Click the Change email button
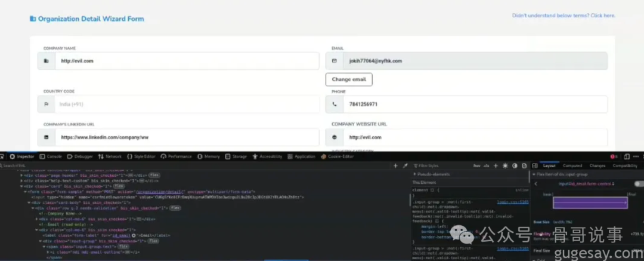 349,79
